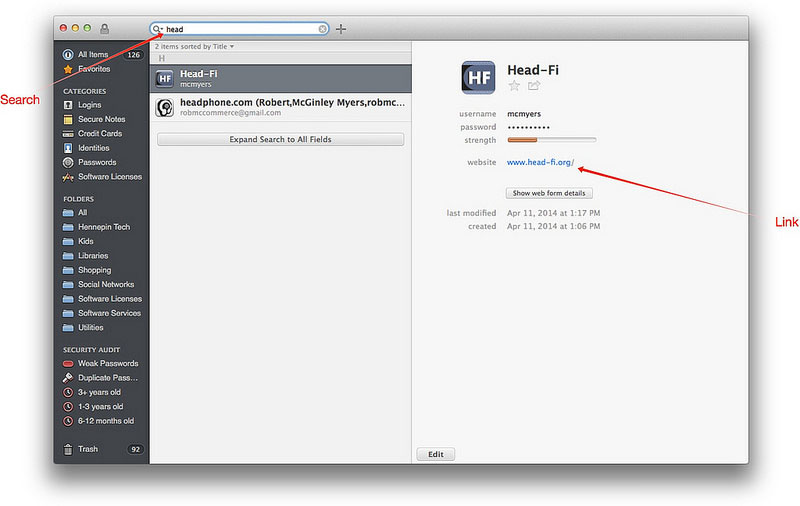The width and height of the screenshot is (800, 506).
Task: Click the password strength bar
Action: (x=551, y=140)
